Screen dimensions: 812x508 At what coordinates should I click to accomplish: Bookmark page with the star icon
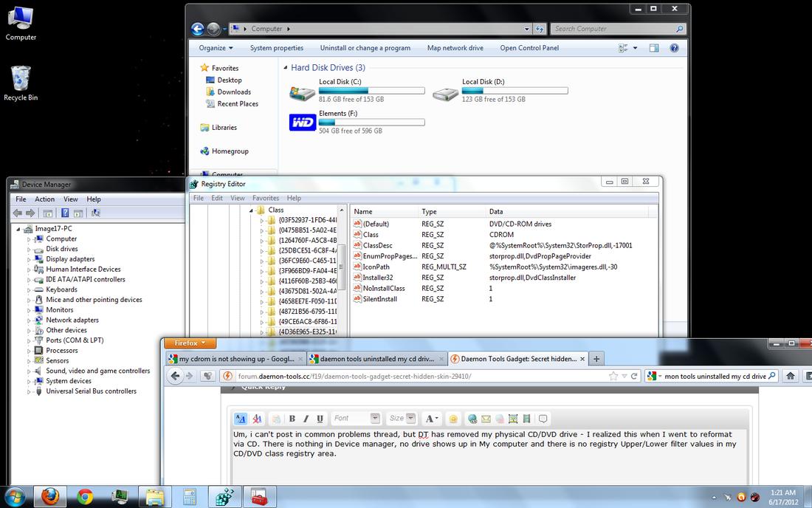pyautogui.click(x=613, y=376)
